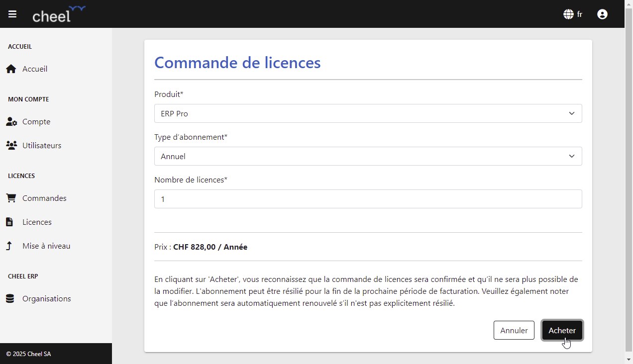Click the Commande de licences heading
The width and height of the screenshot is (633, 364).
pyautogui.click(x=237, y=63)
